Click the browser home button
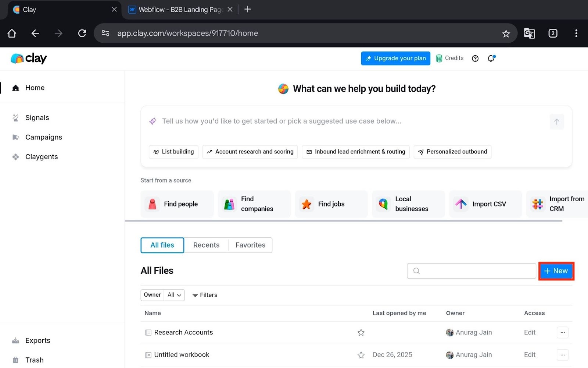 click(12, 33)
